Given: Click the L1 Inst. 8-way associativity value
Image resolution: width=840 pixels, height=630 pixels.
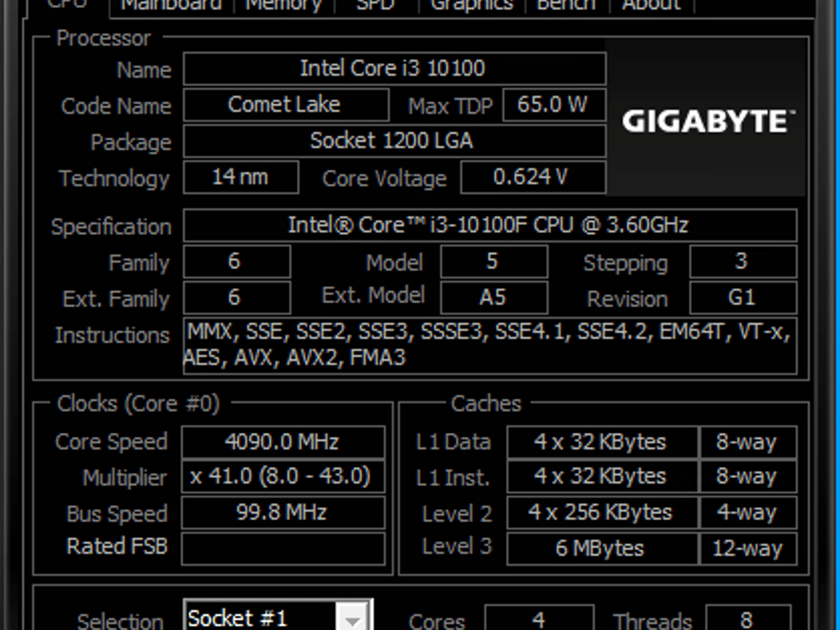Looking at the screenshot, I should pos(749,477).
